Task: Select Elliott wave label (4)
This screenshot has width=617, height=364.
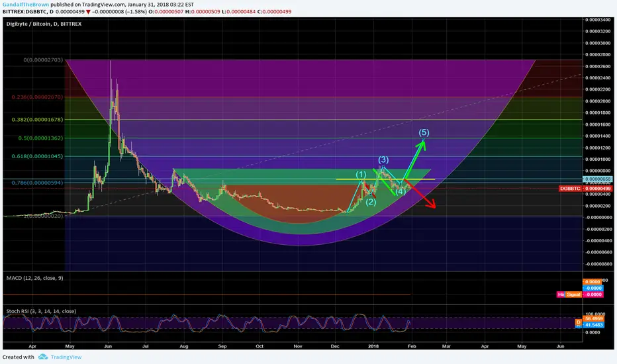Action: (x=401, y=192)
